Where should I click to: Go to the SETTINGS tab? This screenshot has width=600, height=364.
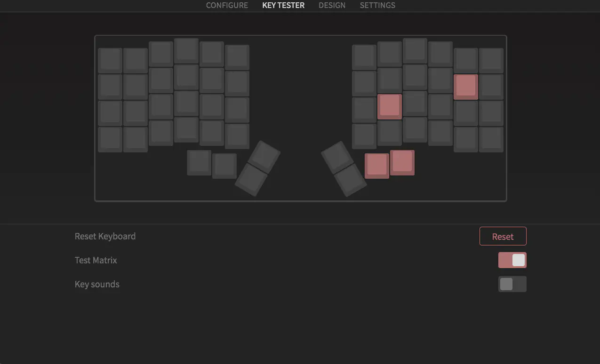[377, 6]
